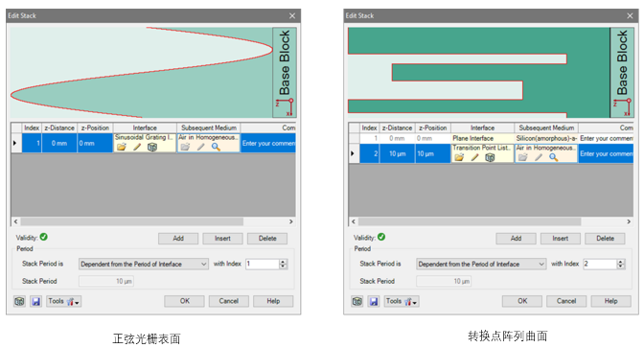This screenshot has height=348, width=644.
Task: Click the blue save disk icon, left dialog
Action: [x=36, y=302]
